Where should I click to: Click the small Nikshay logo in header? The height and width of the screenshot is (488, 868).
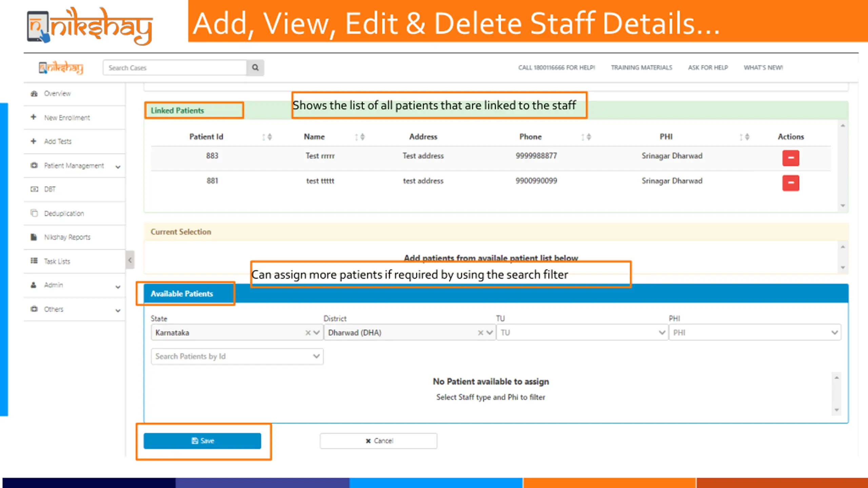click(x=61, y=67)
